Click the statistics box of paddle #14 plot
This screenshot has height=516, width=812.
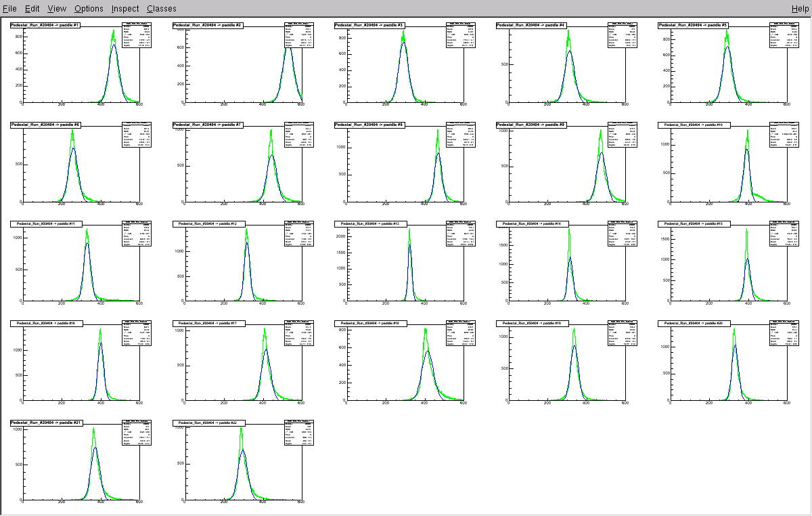point(623,234)
